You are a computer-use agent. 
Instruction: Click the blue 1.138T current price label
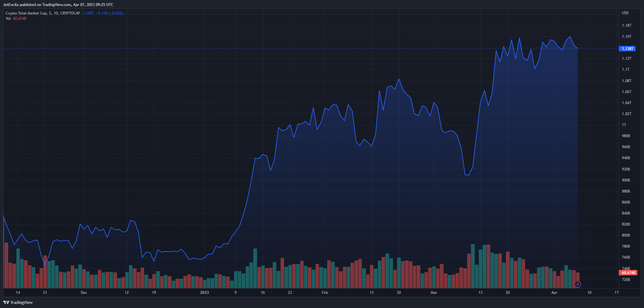point(627,49)
